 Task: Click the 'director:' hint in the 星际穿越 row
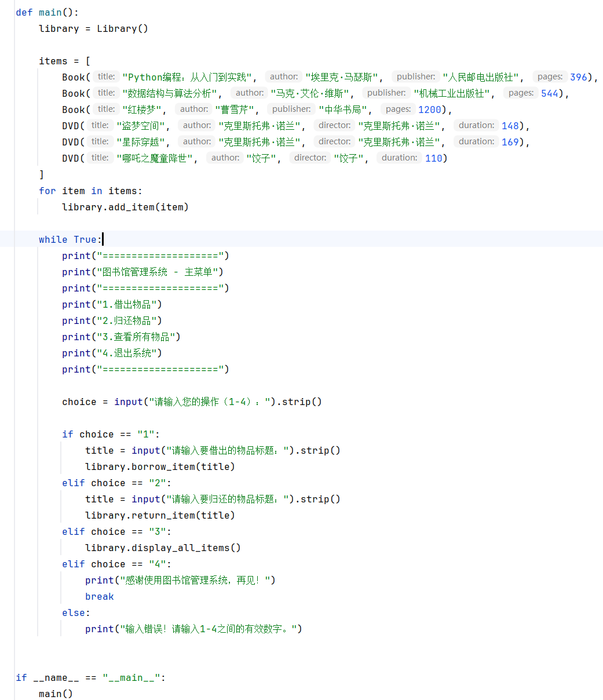point(335,141)
